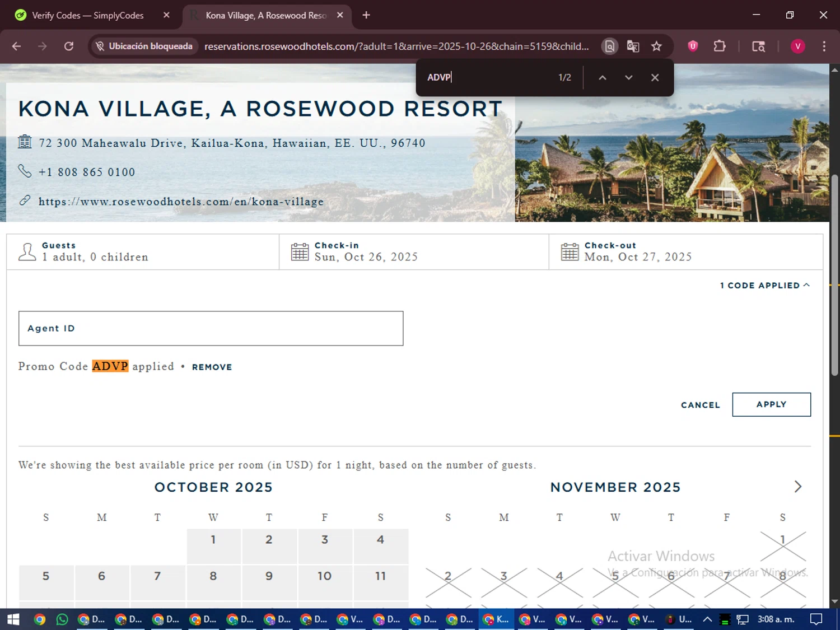Open the active 'K...' Chrome window in taskbar
The image size is (840, 630).
496,619
